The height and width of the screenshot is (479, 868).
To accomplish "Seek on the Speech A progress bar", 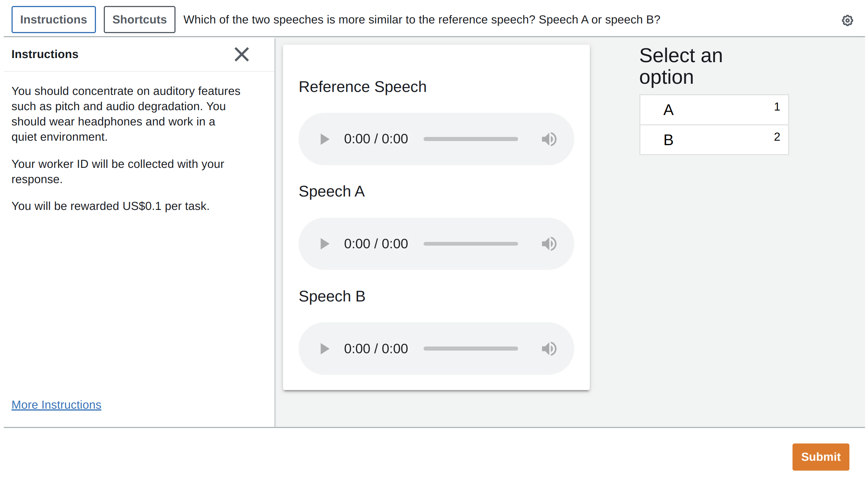I will pyautogui.click(x=470, y=244).
